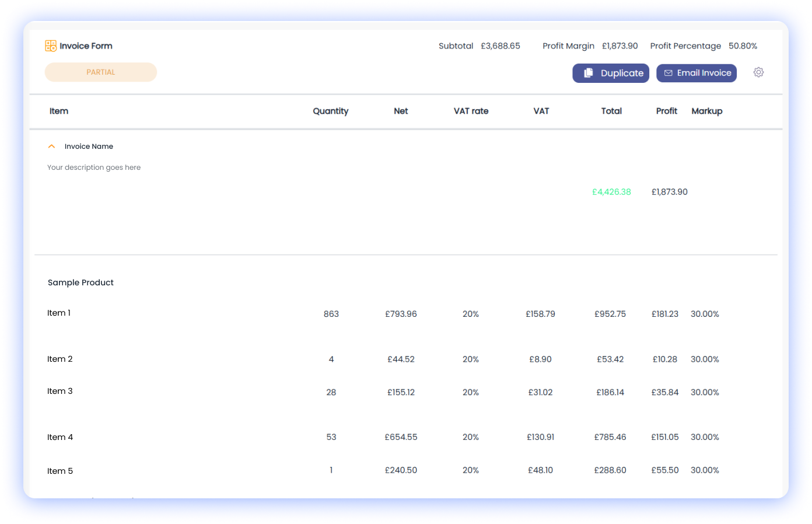Click Item 3 VAT £31.02
Image resolution: width=812 pixels, height=524 pixels.
click(540, 392)
